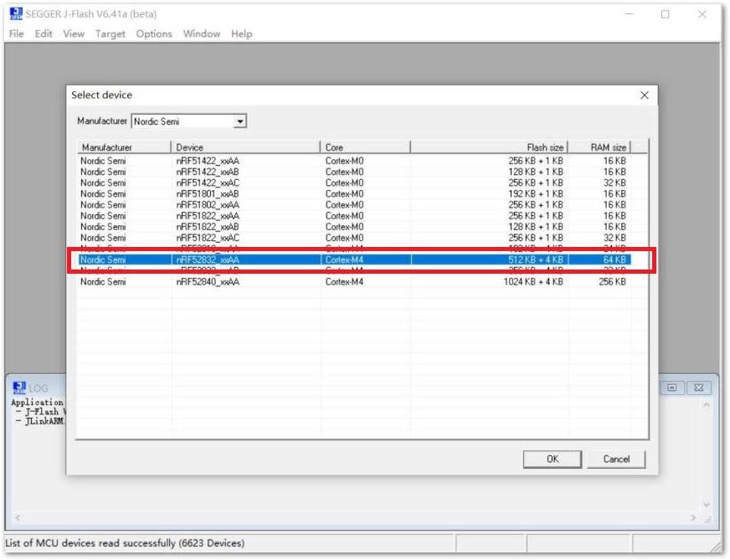Image resolution: width=730 pixels, height=560 pixels.
Task: Sort by the RAM size column header
Action: [x=599, y=147]
